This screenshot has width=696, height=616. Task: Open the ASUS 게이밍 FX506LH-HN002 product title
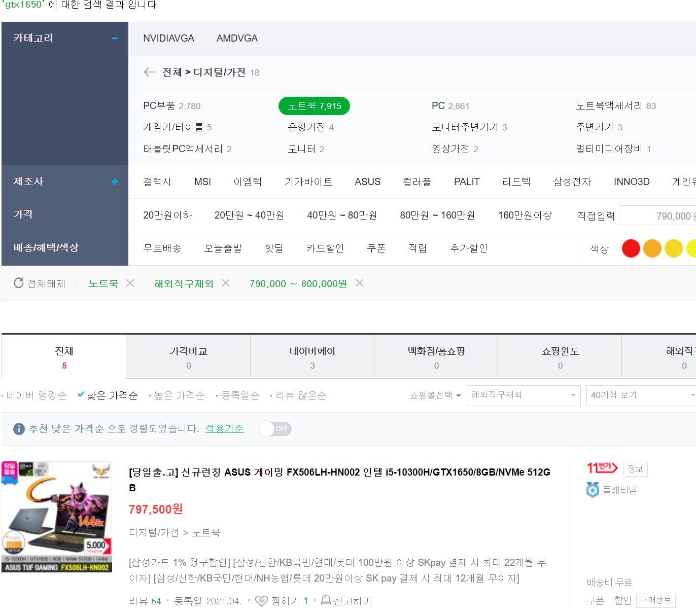339,480
